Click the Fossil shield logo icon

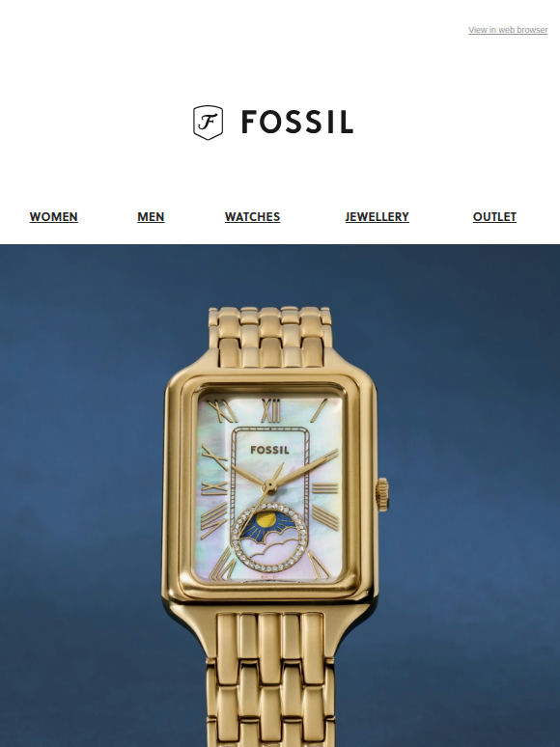click(208, 122)
